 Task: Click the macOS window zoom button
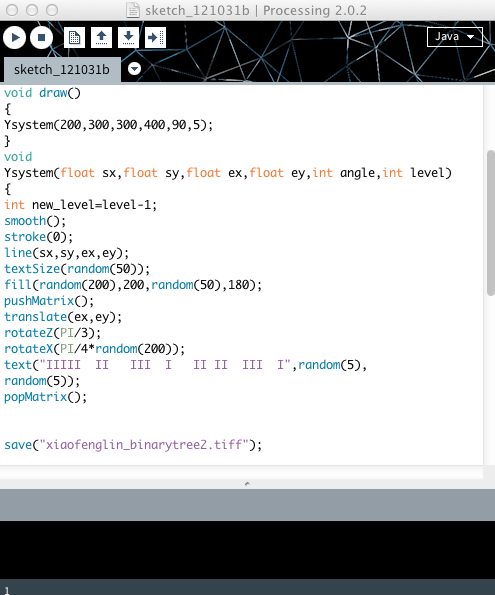point(52,10)
